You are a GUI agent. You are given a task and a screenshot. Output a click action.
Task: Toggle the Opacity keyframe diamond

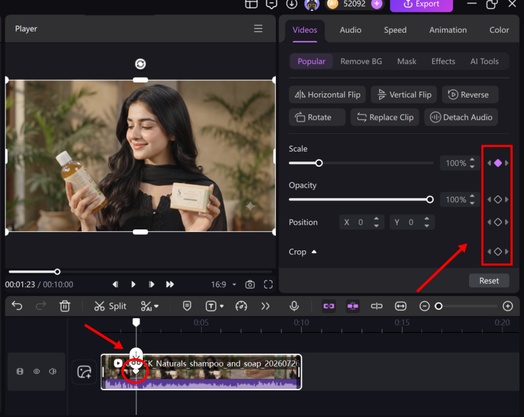coord(498,199)
